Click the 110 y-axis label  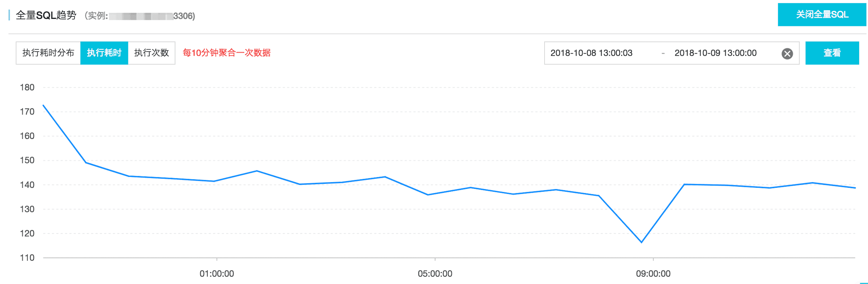[27, 258]
